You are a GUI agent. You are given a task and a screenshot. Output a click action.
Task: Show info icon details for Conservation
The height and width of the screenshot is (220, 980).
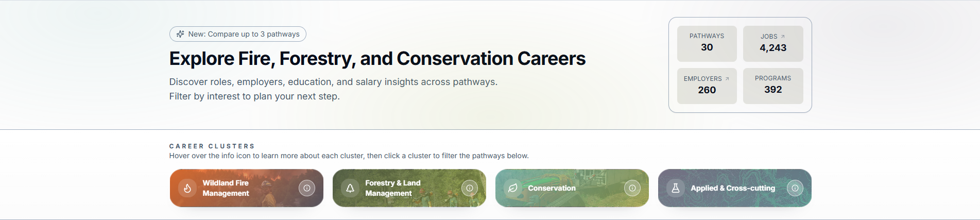click(x=632, y=188)
